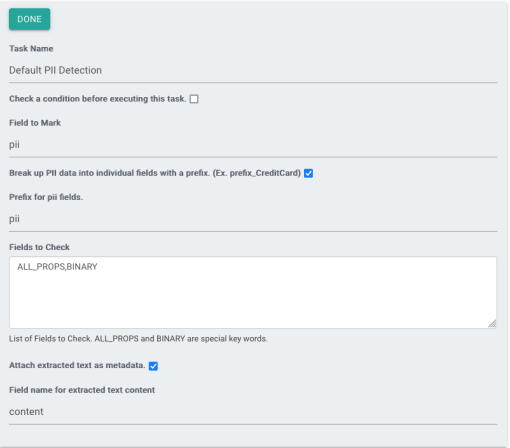
Task: Click the green DONE button
Action: pos(29,19)
